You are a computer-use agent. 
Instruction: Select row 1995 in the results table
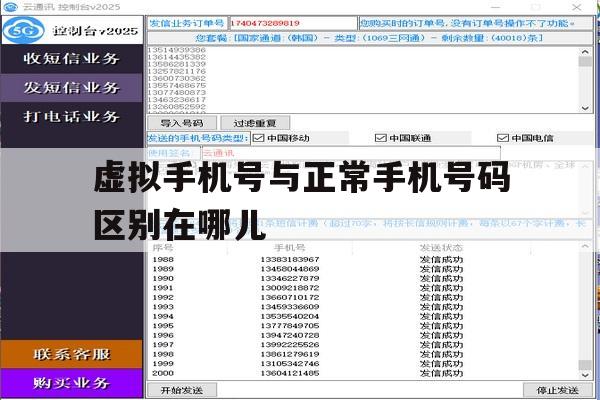[x=363, y=326]
